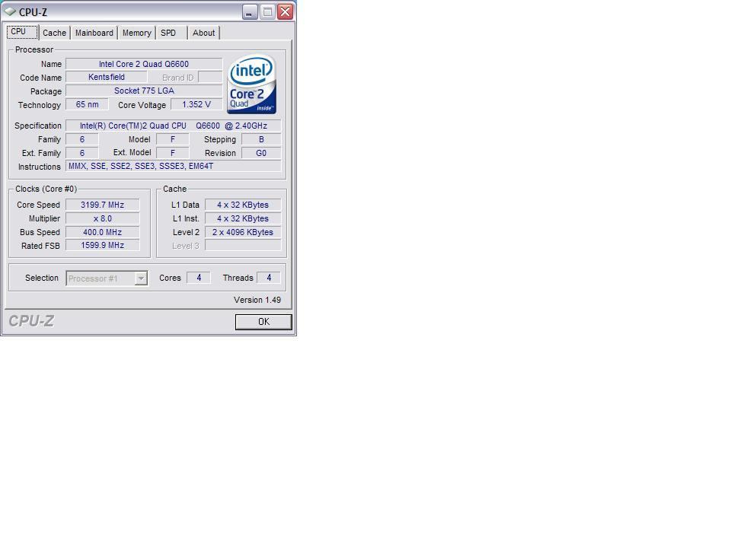Click the Revision value G0
Image resolution: width=750 pixels, height=560 pixels.
click(261, 153)
